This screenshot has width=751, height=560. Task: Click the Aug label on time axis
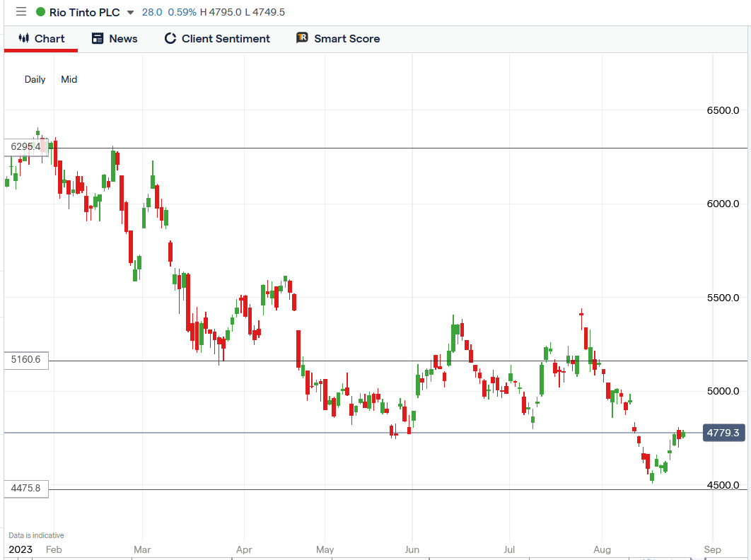point(602,549)
